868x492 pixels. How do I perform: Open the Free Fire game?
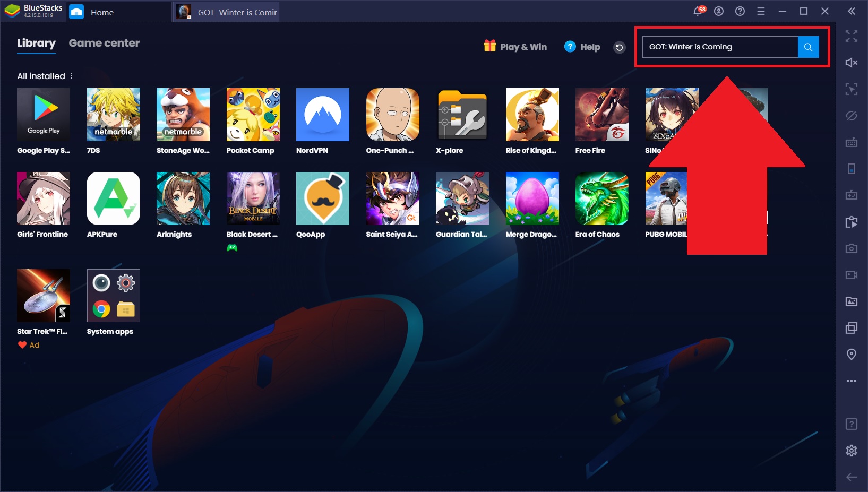click(602, 115)
